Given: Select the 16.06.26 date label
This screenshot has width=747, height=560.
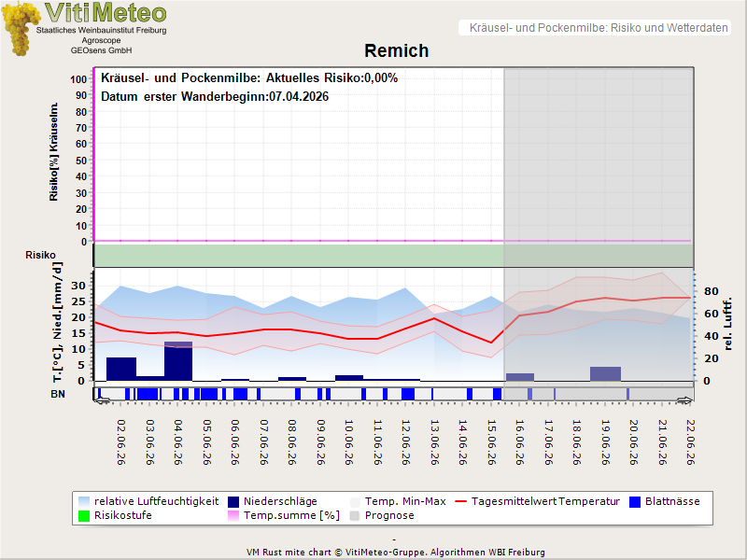Looking at the screenshot, I should point(520,441).
